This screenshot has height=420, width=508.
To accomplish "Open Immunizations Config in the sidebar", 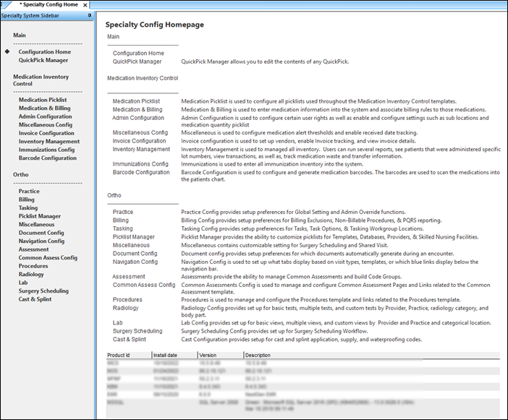I will [46, 150].
